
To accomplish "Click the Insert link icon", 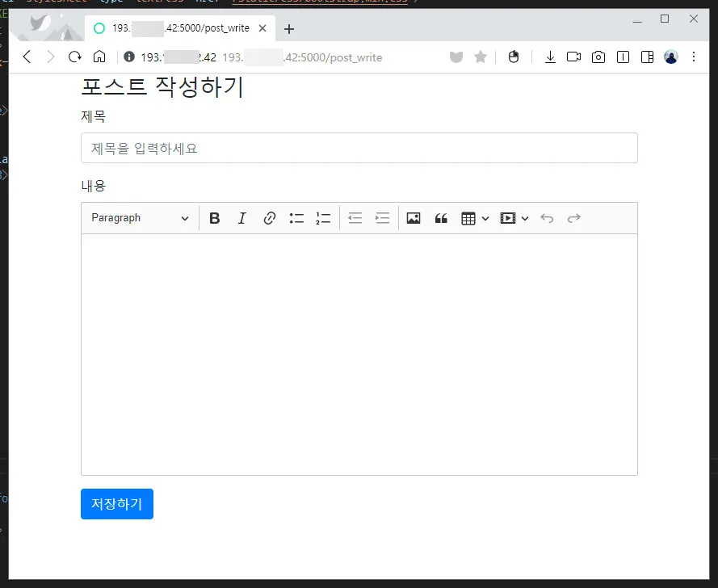I will tap(269, 217).
